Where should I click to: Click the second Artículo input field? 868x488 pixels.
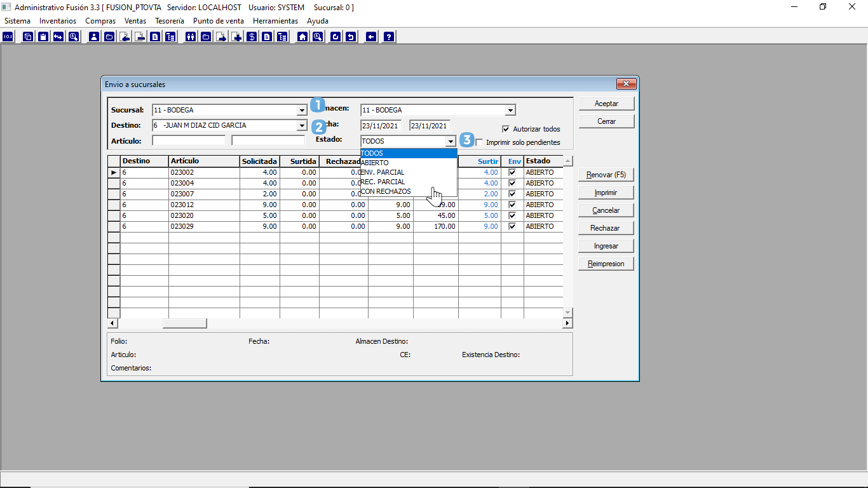pos(268,140)
